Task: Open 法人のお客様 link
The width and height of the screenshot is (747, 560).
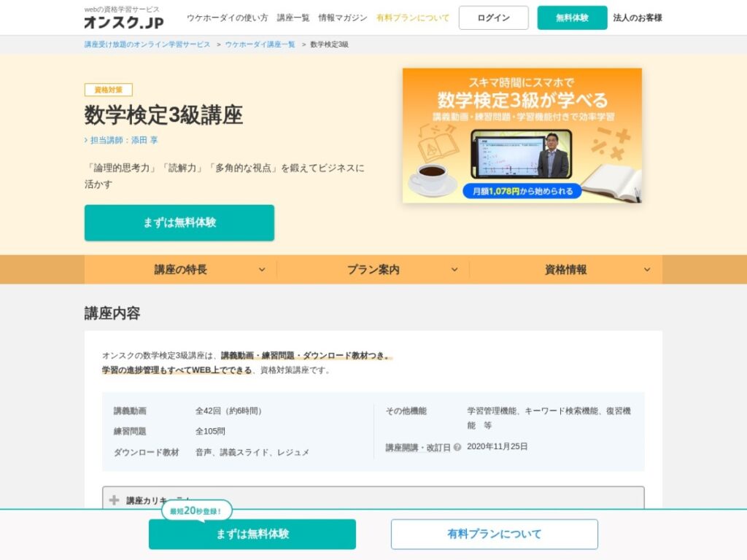Action: [638, 17]
